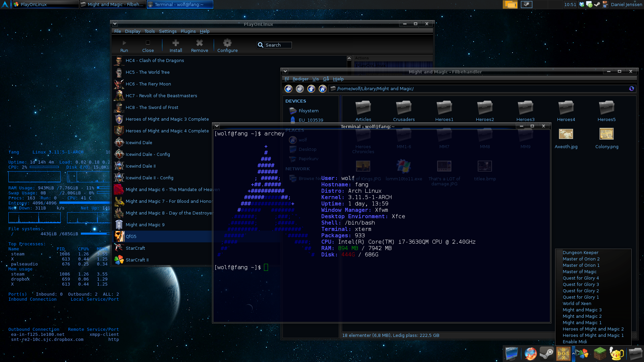Open Configure gear in PlayOnLinux

tap(227, 46)
